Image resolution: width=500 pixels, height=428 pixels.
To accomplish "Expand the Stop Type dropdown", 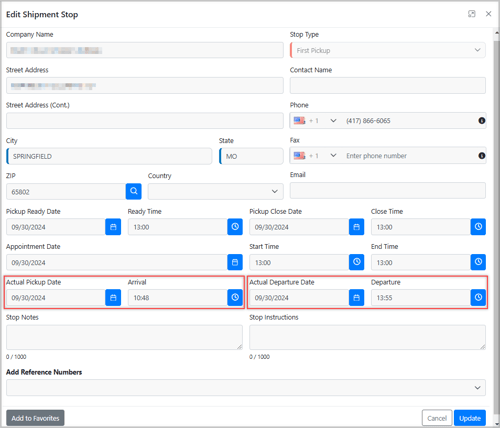I will tap(388, 50).
